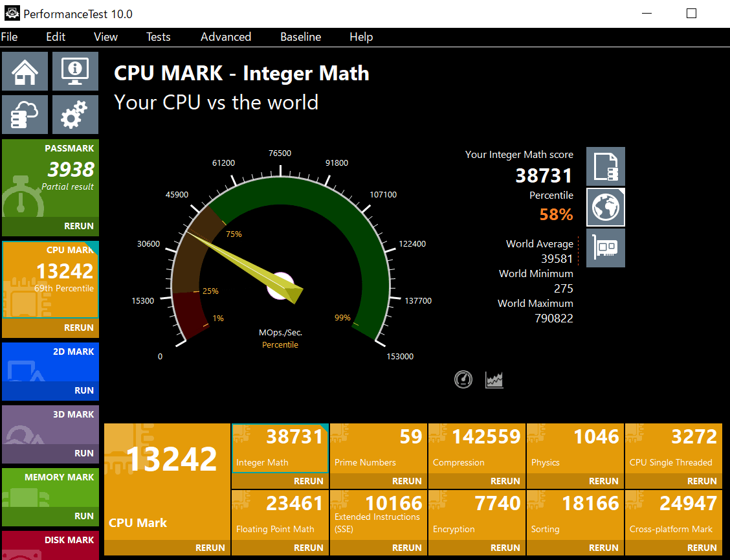This screenshot has height=560, width=730.
Task: Rerun the Integer Math test
Action: [x=280, y=481]
